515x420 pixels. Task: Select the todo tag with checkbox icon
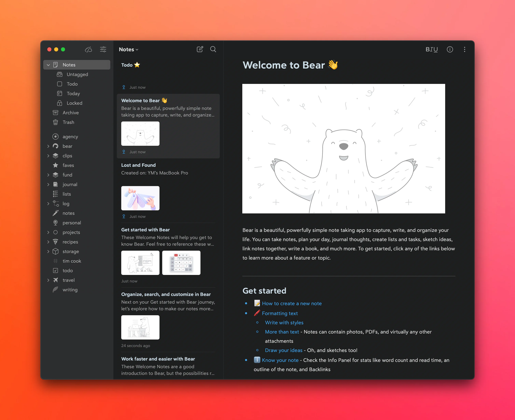click(67, 270)
